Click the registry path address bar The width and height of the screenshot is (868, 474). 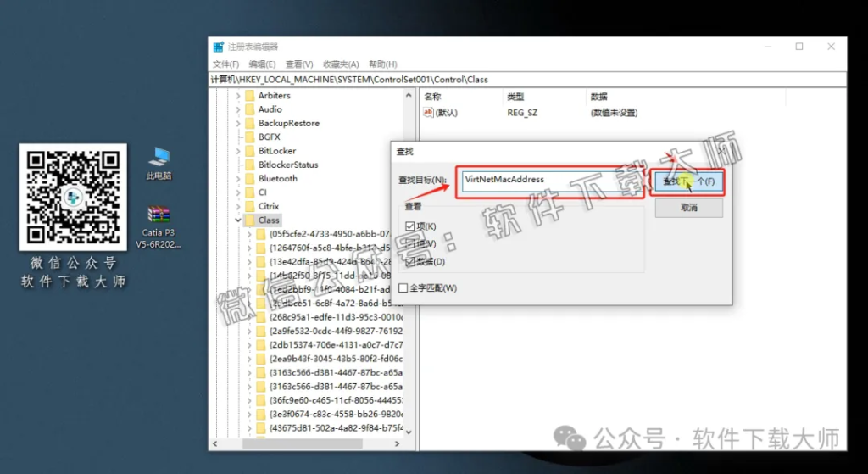pos(527,80)
